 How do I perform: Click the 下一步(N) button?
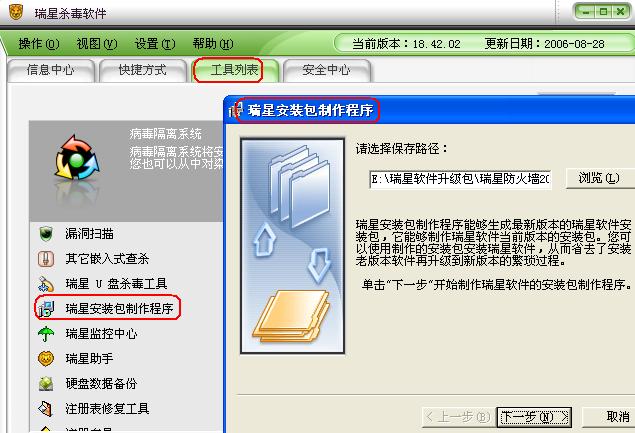pos(535,417)
